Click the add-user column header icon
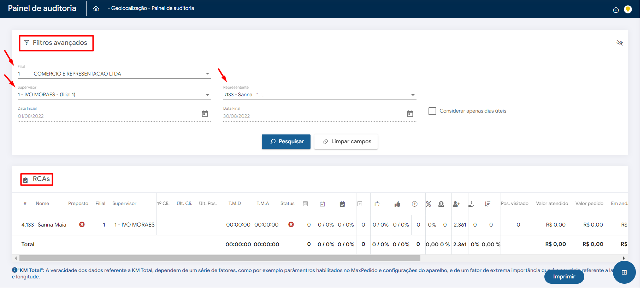This screenshot has width=644, height=289. click(x=456, y=204)
